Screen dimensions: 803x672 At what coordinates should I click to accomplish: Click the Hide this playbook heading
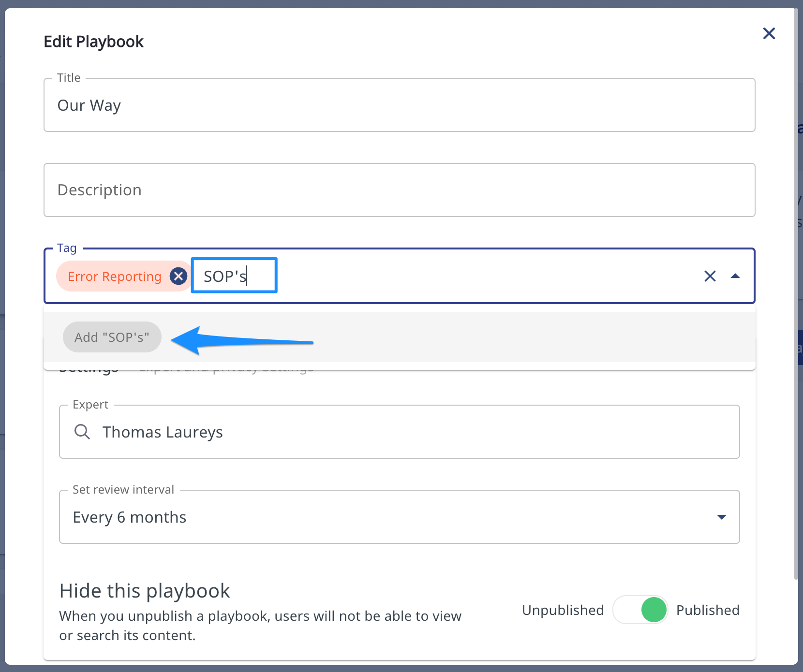point(145,591)
